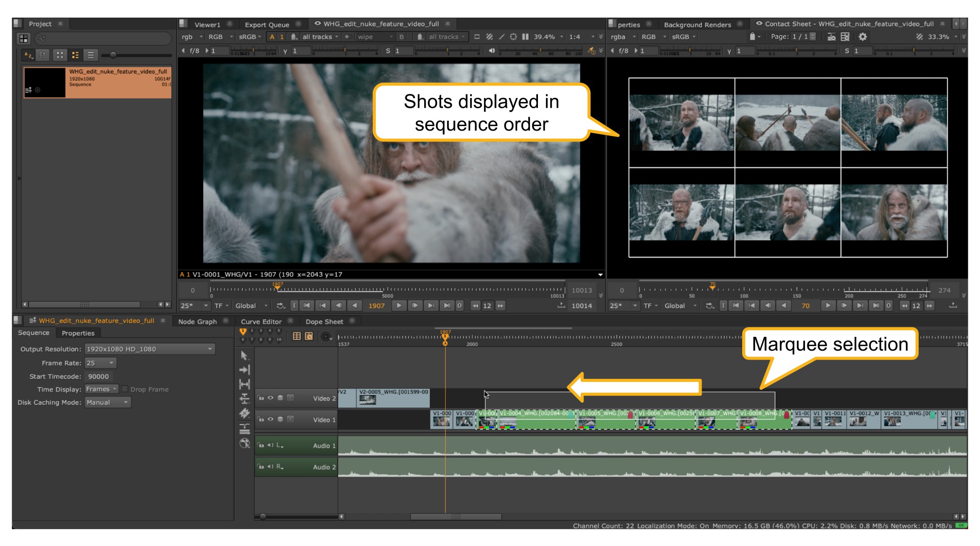Select the multi-tool arrow in timeline toolbar
The image size is (980, 546).
(x=244, y=356)
